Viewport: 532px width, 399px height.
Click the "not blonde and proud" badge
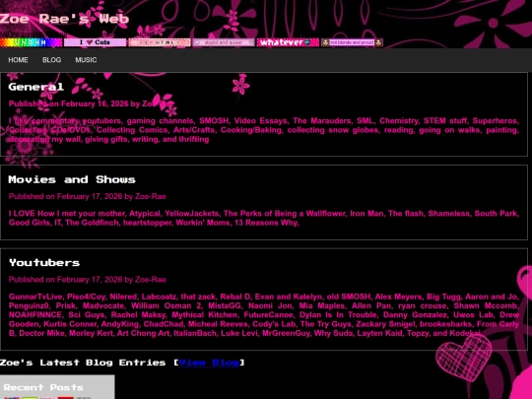click(352, 42)
